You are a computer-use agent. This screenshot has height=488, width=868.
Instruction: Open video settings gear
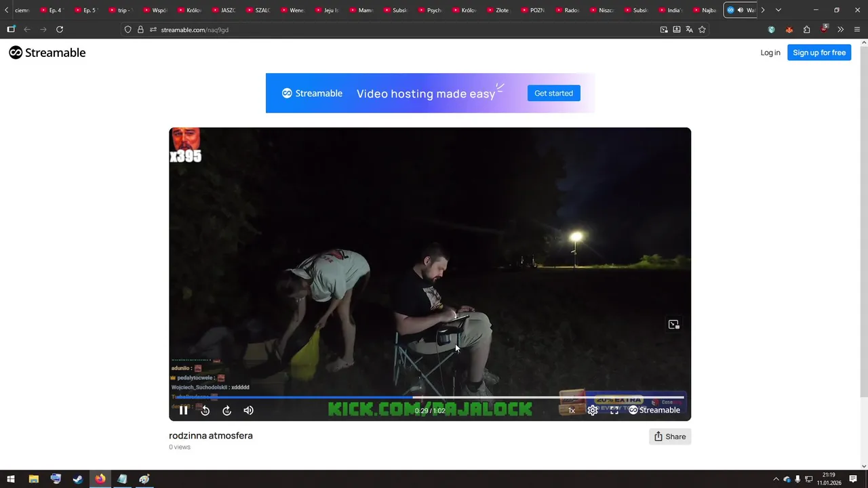point(593,410)
